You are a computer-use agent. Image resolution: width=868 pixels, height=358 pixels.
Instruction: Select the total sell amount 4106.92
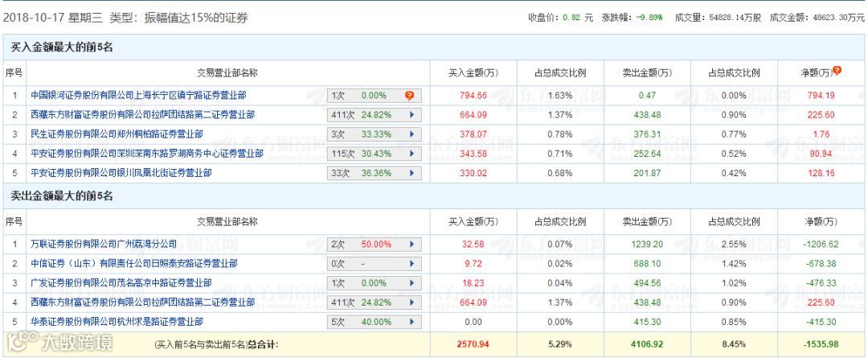646,344
